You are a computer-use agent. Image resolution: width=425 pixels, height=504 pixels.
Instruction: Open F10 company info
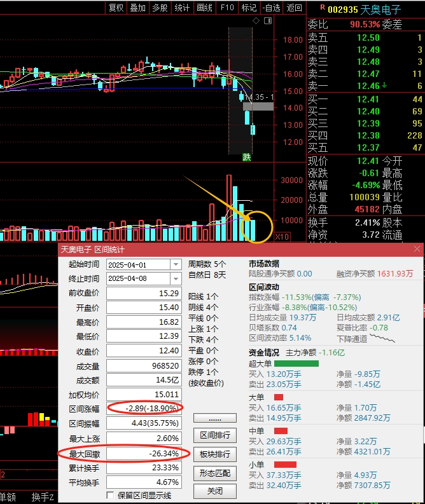tap(227, 8)
